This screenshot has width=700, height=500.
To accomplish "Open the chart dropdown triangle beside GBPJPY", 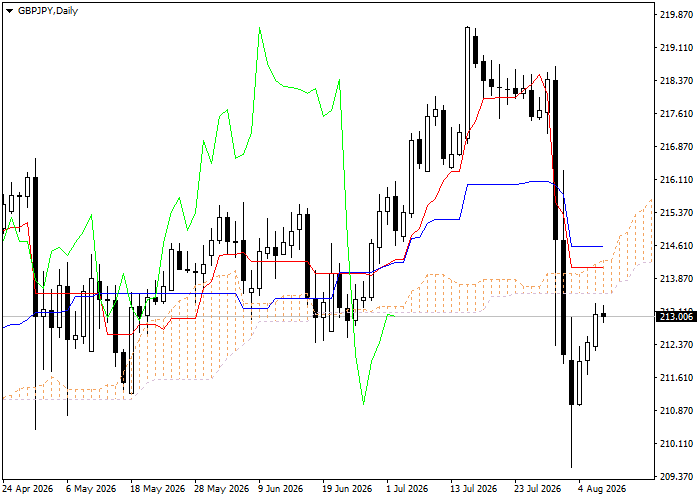I will click(x=9, y=11).
